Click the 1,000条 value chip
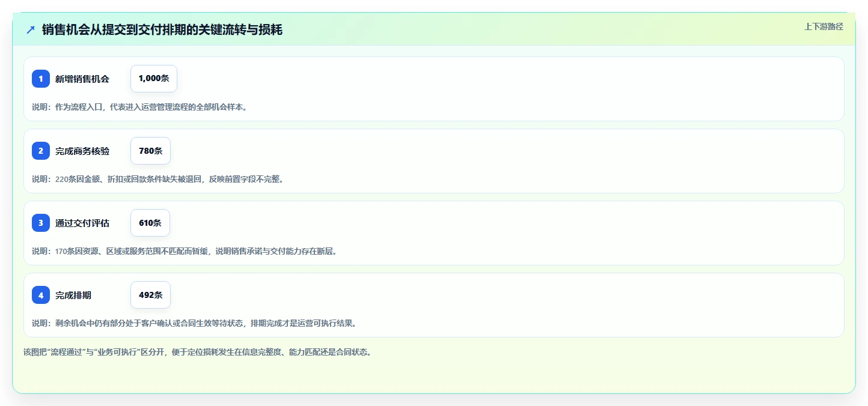Viewport: 868px width, 406px height. click(154, 79)
